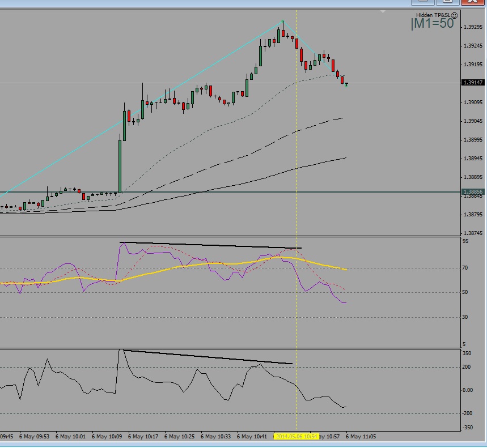
Task: Click time axis label '6 May 10:09'
Action: (107, 437)
